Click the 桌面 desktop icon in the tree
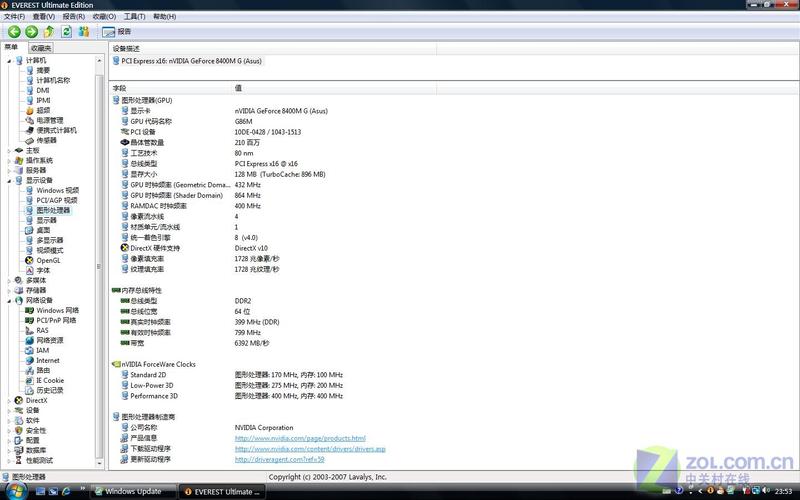 coord(30,230)
